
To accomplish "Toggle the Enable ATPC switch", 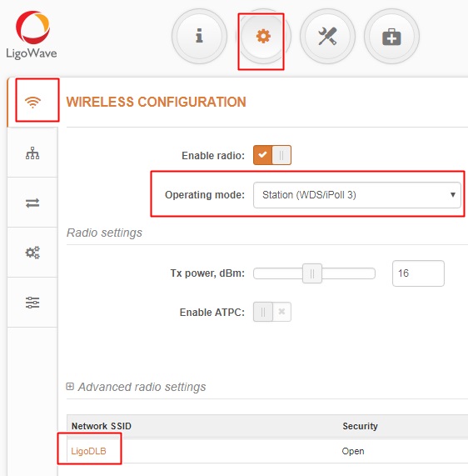I will pos(272,312).
